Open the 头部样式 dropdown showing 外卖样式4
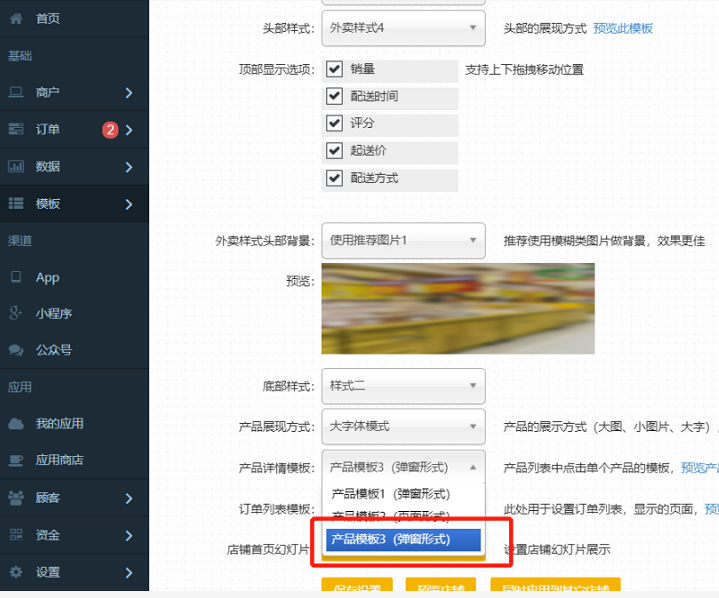The height and width of the screenshot is (598, 719). click(x=403, y=28)
